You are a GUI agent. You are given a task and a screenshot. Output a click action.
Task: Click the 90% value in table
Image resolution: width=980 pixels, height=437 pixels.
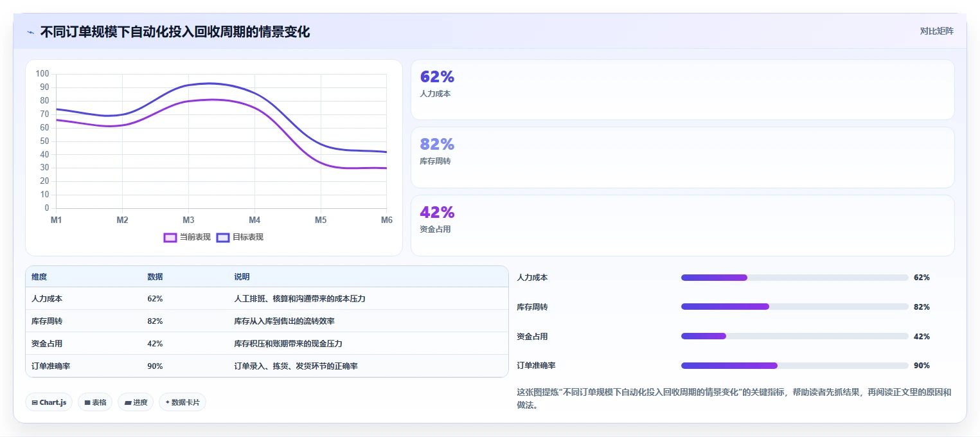click(x=155, y=366)
